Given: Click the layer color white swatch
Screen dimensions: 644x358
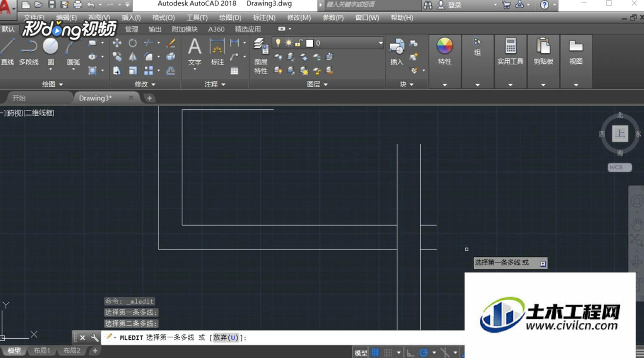Looking at the screenshot, I should pos(309,43).
